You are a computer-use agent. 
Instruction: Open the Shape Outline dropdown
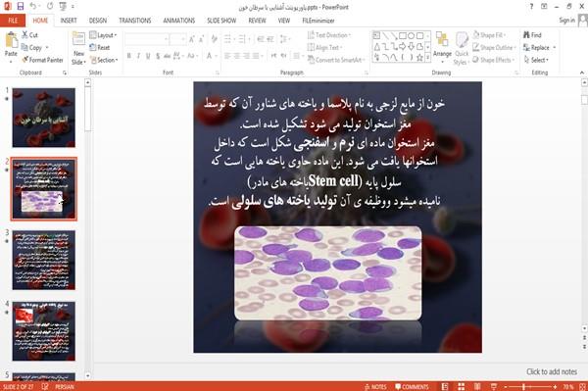point(494,48)
